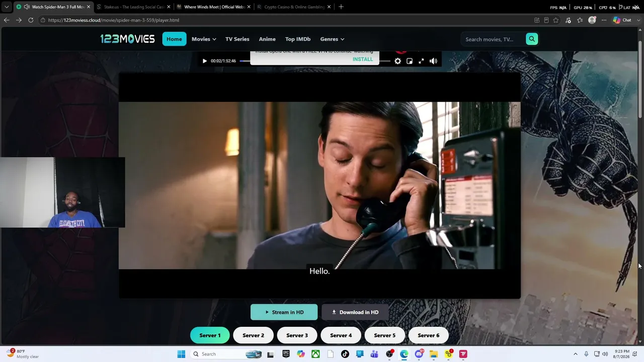Open the Anime menu item
Screen dimensions: 644x362
267,39
